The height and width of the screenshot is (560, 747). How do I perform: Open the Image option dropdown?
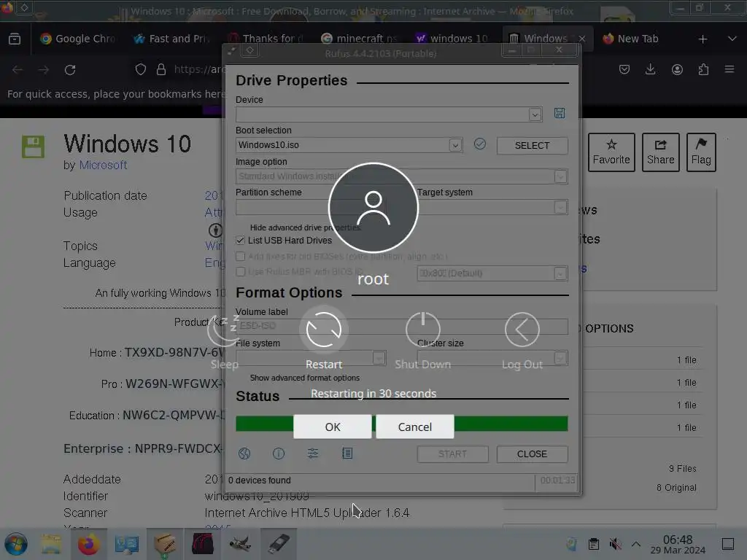coord(560,176)
